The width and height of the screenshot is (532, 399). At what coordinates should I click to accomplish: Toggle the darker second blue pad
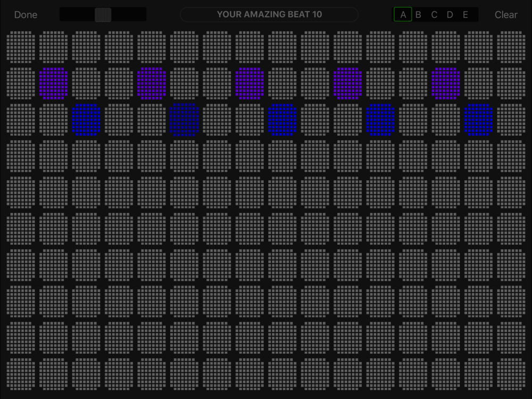click(184, 120)
